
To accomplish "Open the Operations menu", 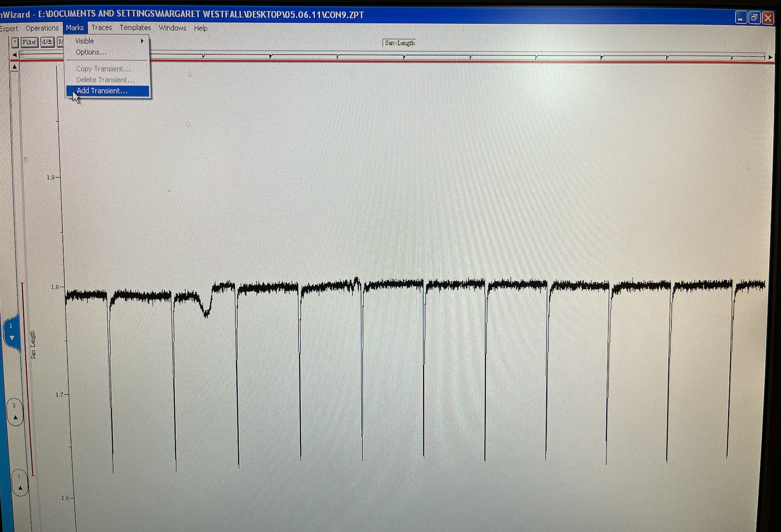I will tap(42, 28).
